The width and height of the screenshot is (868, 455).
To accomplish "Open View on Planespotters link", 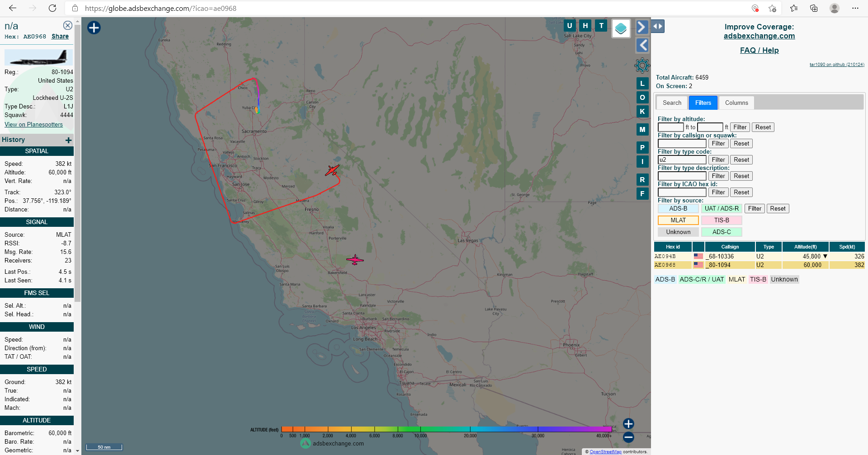I will [33, 124].
